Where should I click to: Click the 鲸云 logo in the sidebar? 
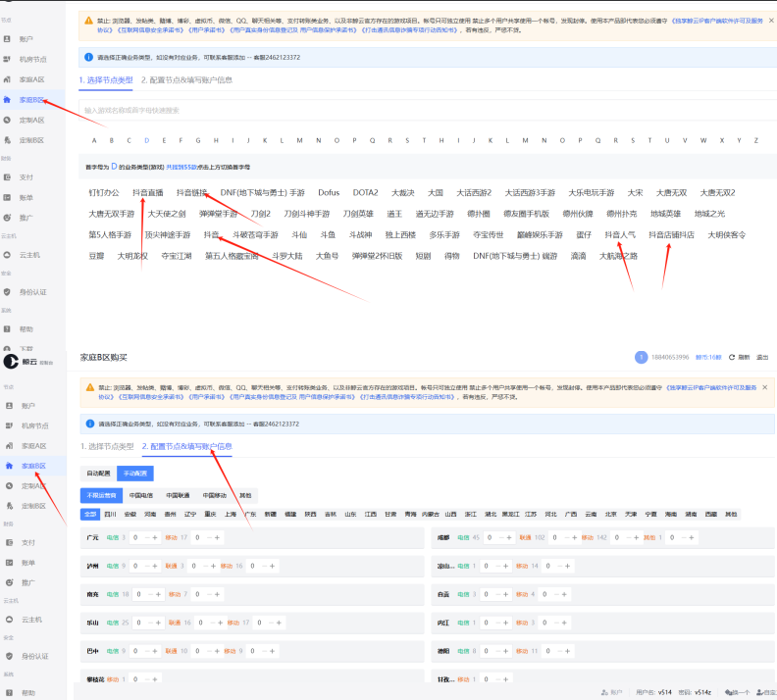tap(28, 362)
